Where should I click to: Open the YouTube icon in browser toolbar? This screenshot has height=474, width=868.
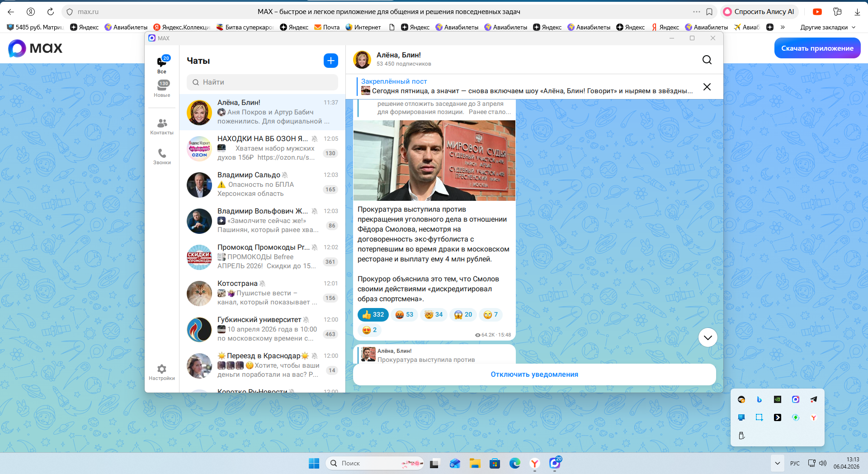[x=817, y=12]
